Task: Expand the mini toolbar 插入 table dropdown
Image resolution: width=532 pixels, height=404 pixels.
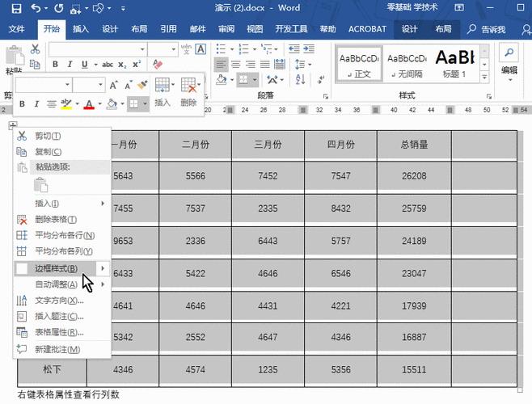Action: point(173,85)
